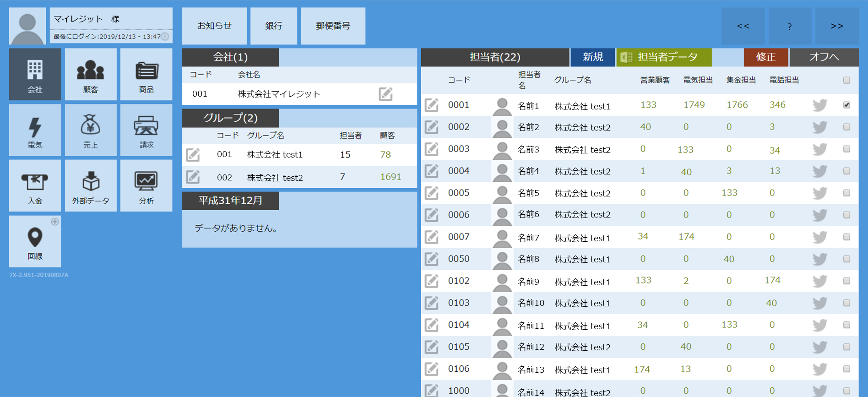
Task: Check the checkbox for staff 0002
Action: pyautogui.click(x=846, y=127)
